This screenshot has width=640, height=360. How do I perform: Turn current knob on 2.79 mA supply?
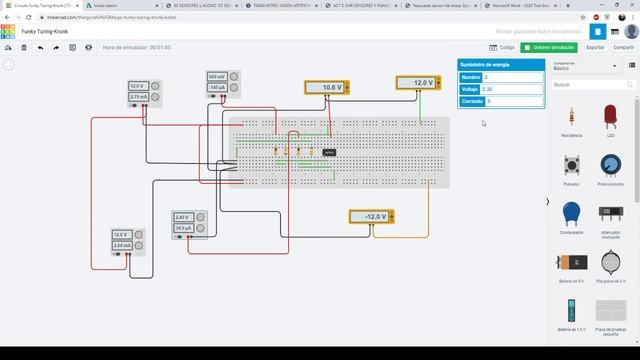(155, 97)
